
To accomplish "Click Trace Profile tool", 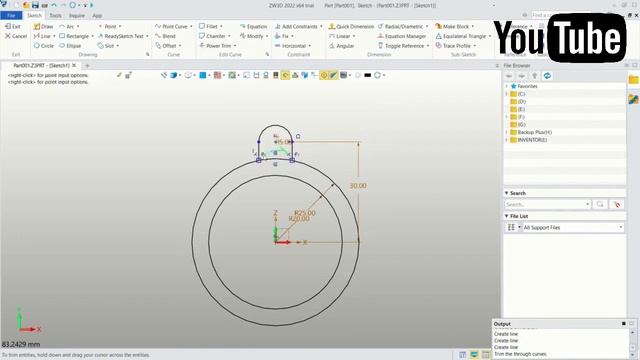I will click(x=453, y=46).
